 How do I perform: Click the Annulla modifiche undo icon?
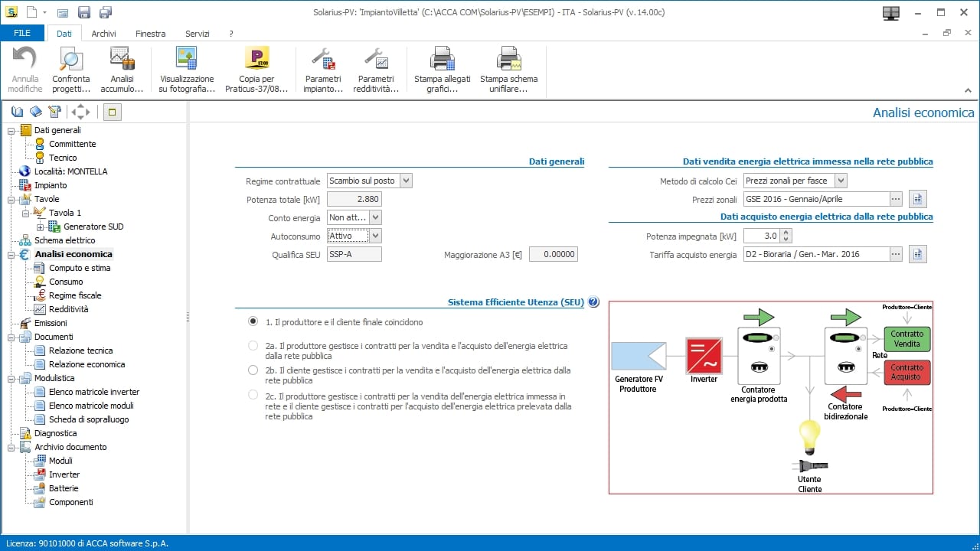pos(25,59)
